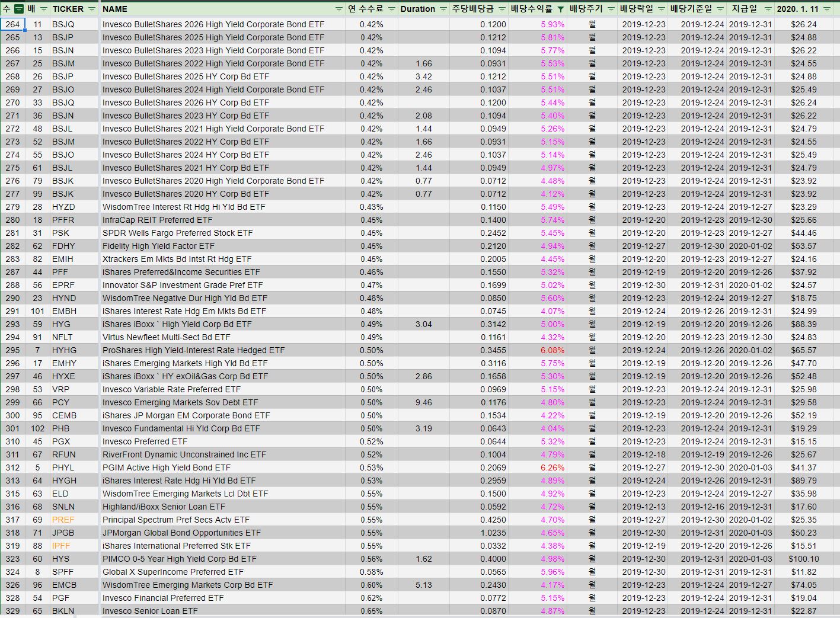Select ticker cell HYND
840x618 pixels.
pos(74,298)
